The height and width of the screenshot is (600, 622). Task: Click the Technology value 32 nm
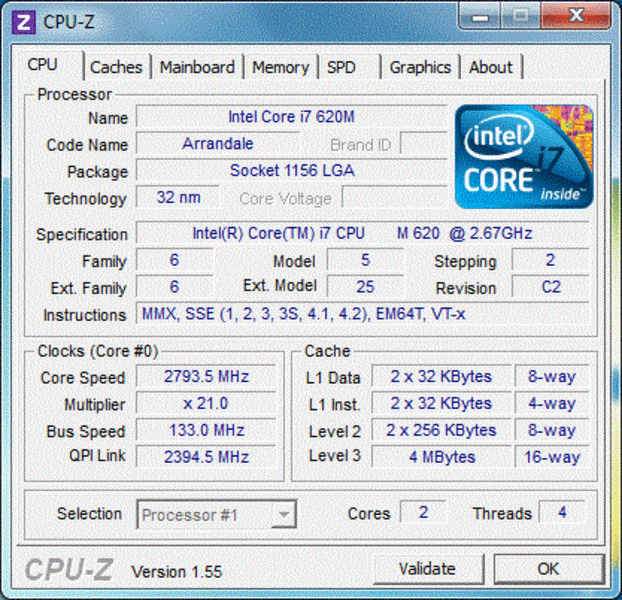(x=178, y=197)
